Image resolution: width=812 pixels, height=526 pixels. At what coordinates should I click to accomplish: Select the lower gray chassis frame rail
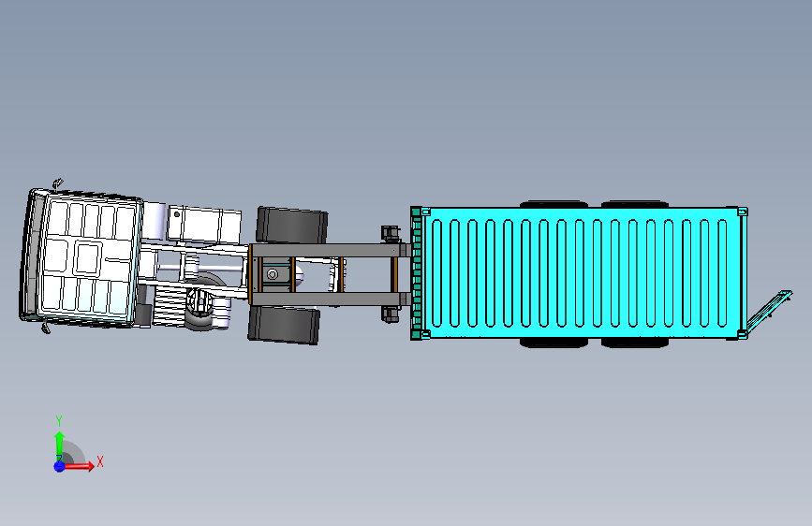(x=330, y=300)
